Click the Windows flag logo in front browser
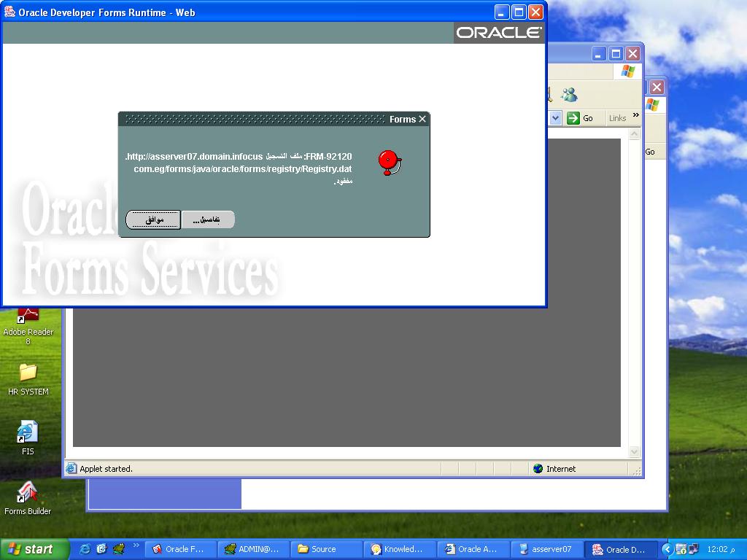The height and width of the screenshot is (560, 747). 628,72
